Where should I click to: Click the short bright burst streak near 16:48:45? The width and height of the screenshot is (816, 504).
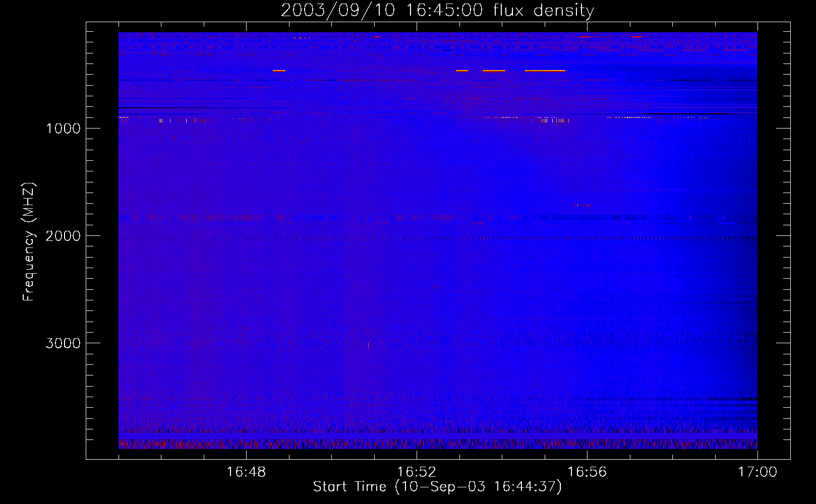[279, 71]
